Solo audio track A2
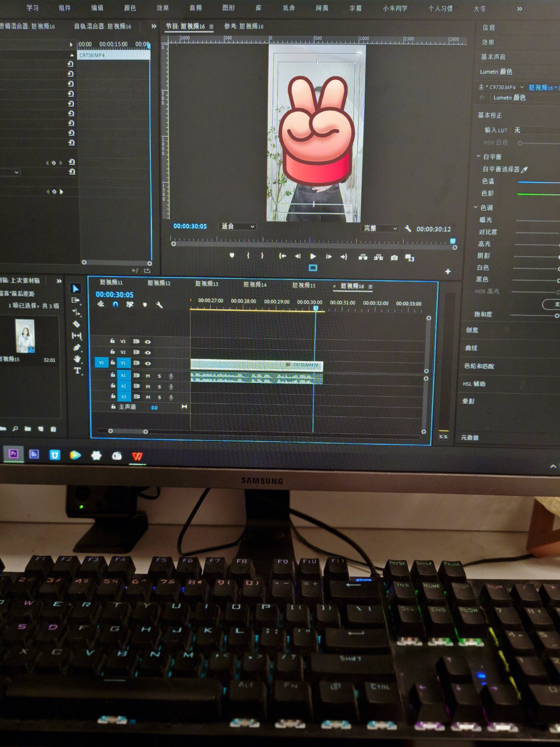 point(159,386)
